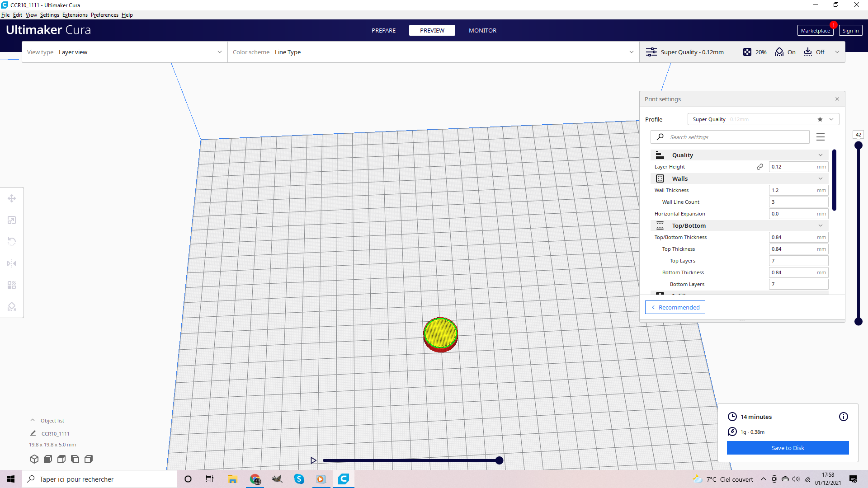The width and height of the screenshot is (868, 488).
Task: Open Chrome from the taskbar
Action: 255,479
